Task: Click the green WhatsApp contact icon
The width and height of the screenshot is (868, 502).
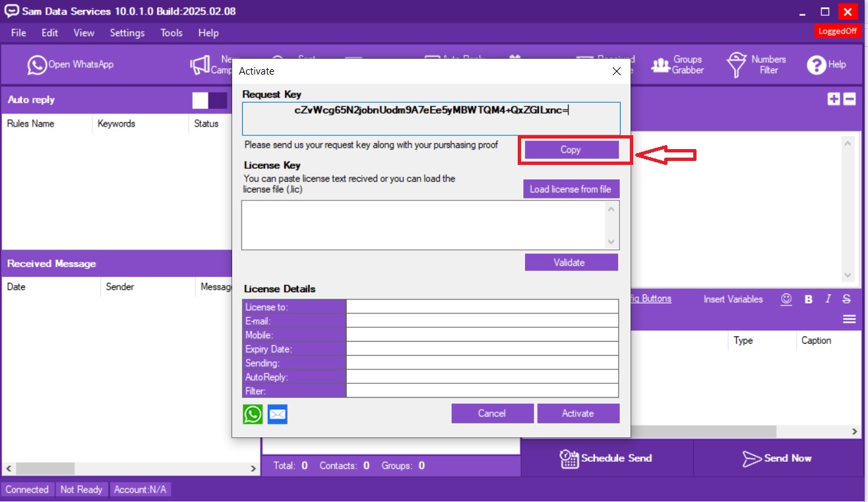Action: pyautogui.click(x=253, y=414)
